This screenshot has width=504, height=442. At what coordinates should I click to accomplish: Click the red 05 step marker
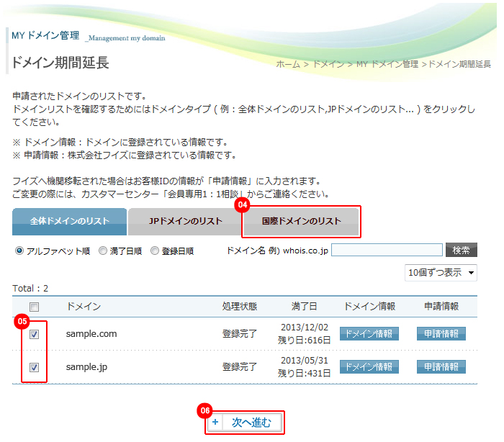pyautogui.click(x=22, y=321)
